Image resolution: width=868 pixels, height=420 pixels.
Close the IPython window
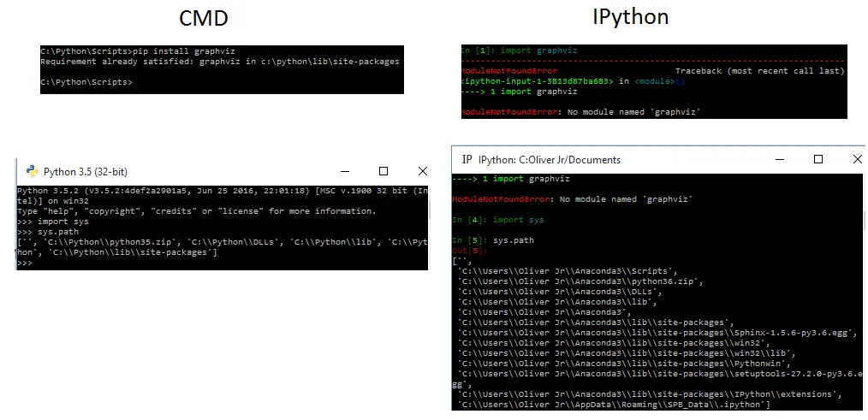pos(858,159)
